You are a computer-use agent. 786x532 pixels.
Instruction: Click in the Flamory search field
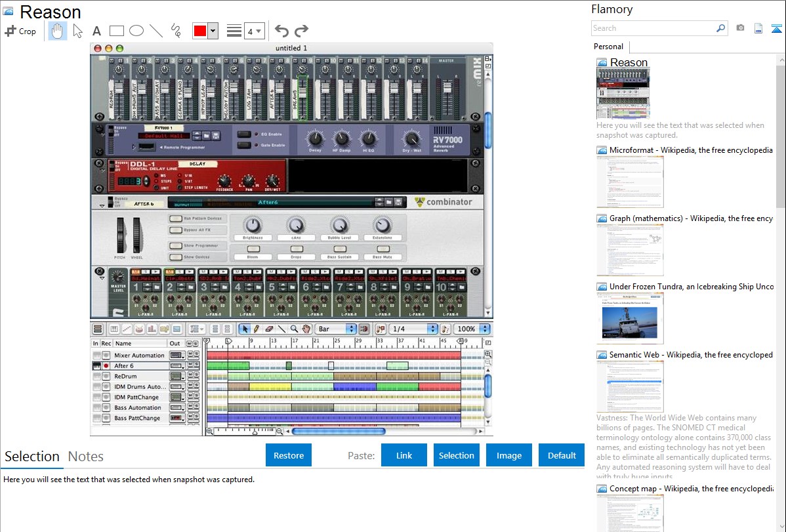pos(653,28)
